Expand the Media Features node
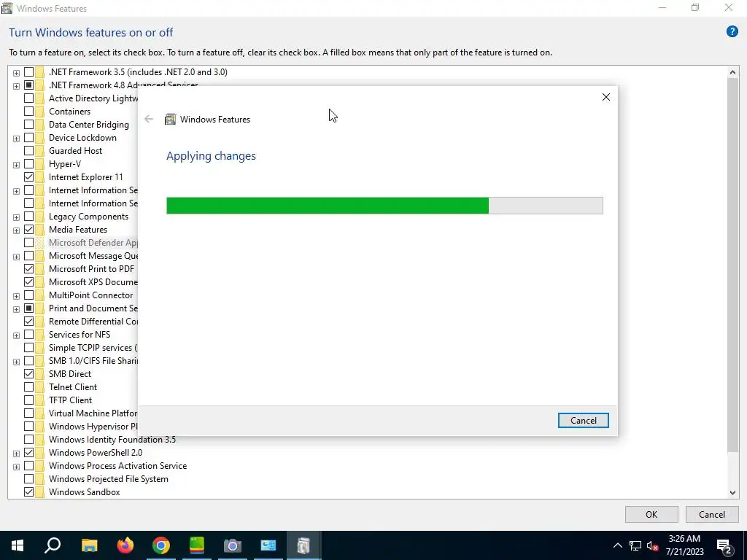The height and width of the screenshot is (560, 747). click(x=16, y=230)
